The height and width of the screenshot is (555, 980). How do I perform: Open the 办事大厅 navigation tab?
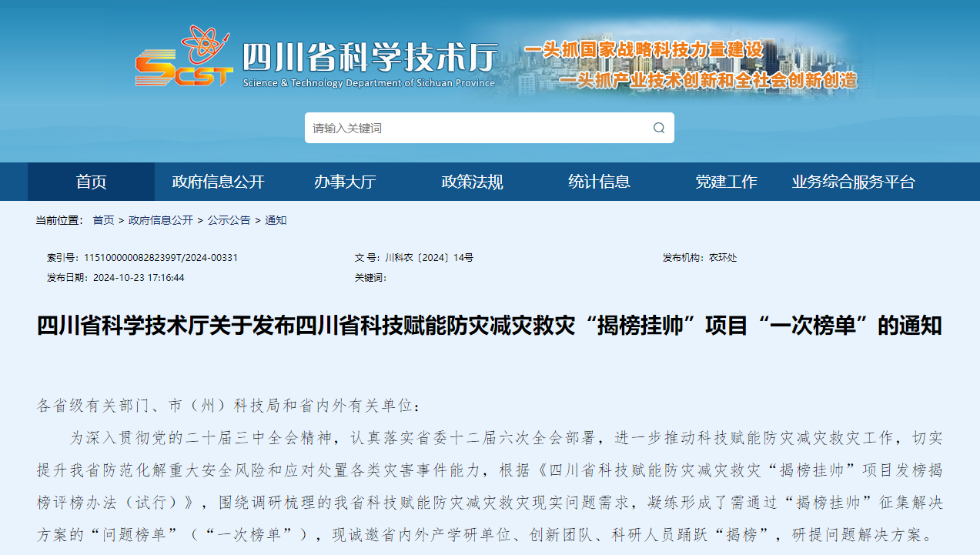(345, 182)
